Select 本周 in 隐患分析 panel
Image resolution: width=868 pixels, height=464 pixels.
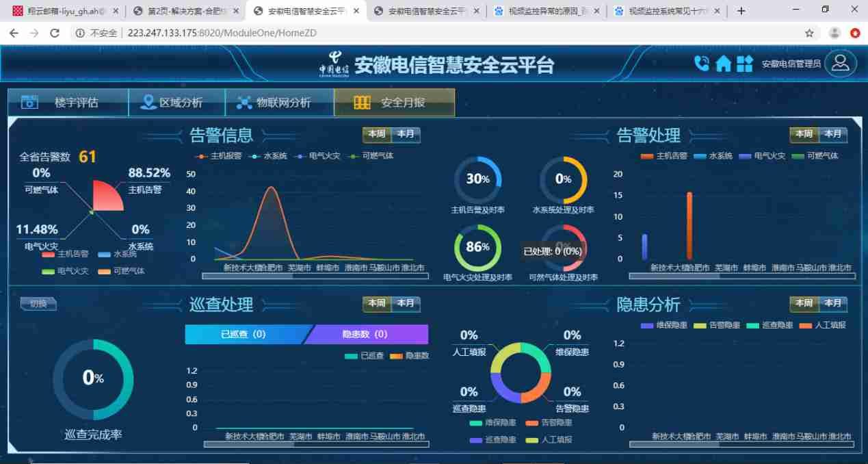tap(804, 303)
